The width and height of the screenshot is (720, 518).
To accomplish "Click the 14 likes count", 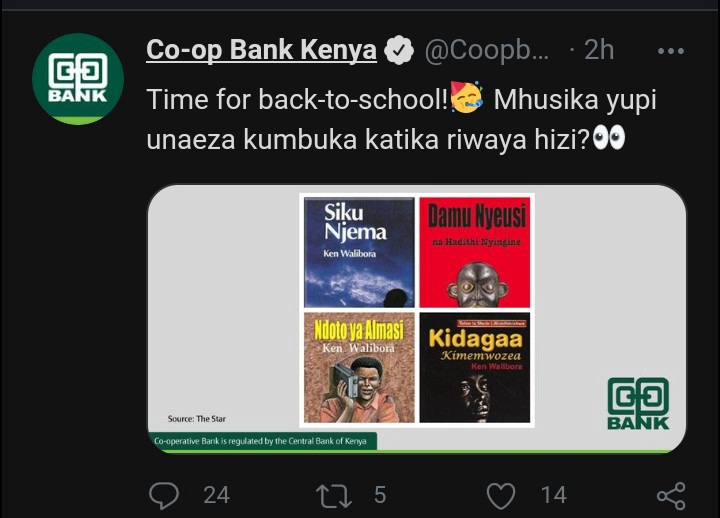I will [x=554, y=495].
